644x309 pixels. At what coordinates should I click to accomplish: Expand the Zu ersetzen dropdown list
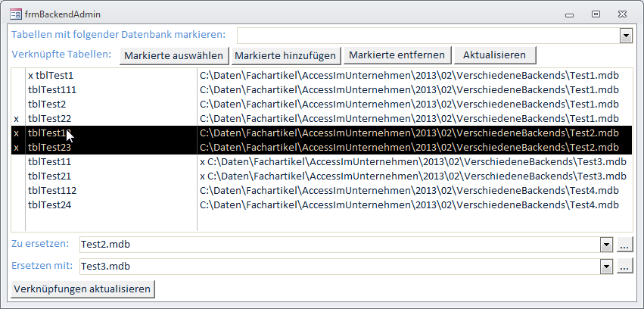point(606,245)
